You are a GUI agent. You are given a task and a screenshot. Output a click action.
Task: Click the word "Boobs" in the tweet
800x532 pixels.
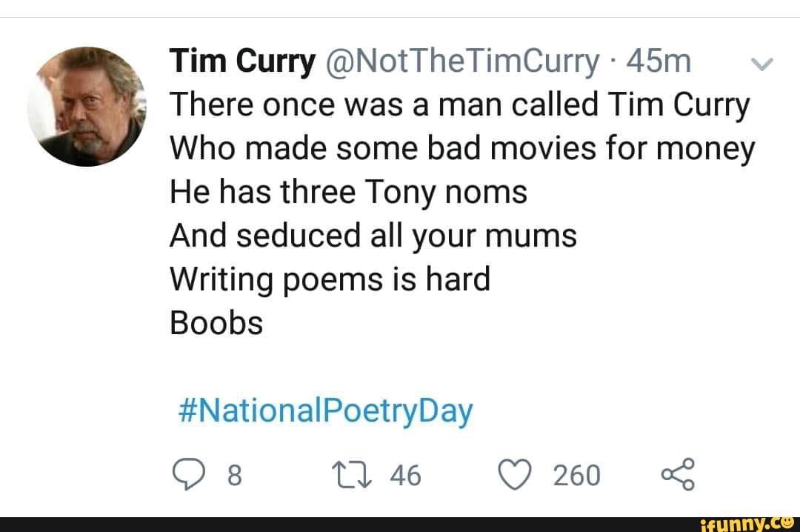pos(216,322)
